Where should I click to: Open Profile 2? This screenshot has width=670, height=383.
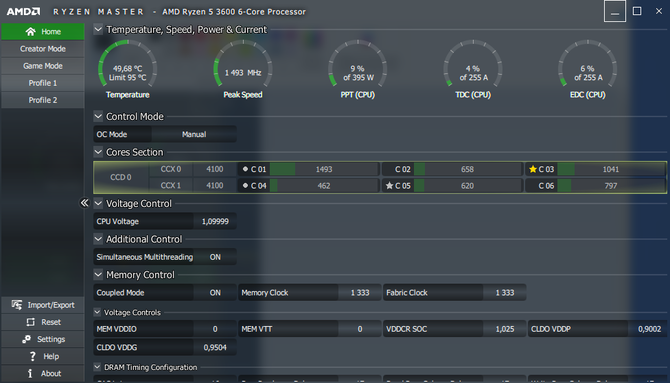point(43,100)
